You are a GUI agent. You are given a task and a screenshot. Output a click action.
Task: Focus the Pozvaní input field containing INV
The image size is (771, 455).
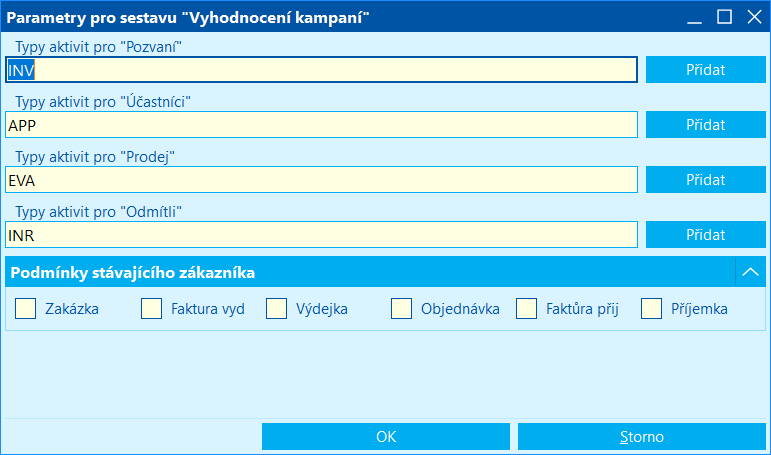(x=320, y=70)
